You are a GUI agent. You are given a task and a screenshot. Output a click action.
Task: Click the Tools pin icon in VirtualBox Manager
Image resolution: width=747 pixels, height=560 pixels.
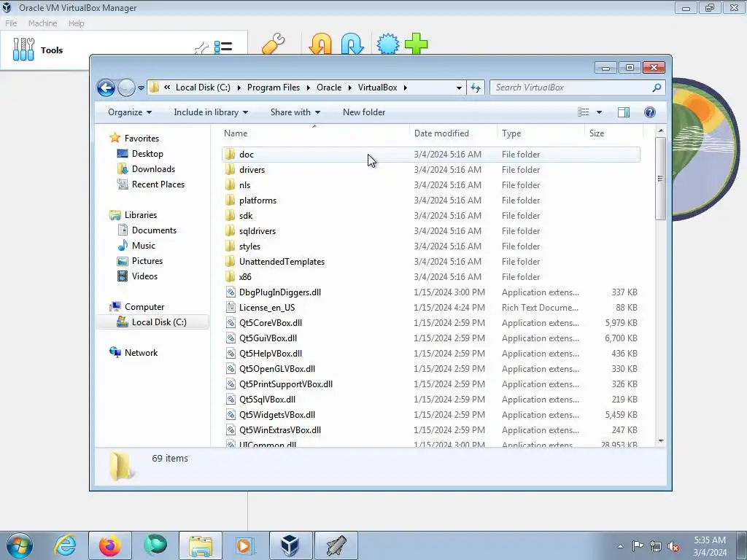point(201,47)
